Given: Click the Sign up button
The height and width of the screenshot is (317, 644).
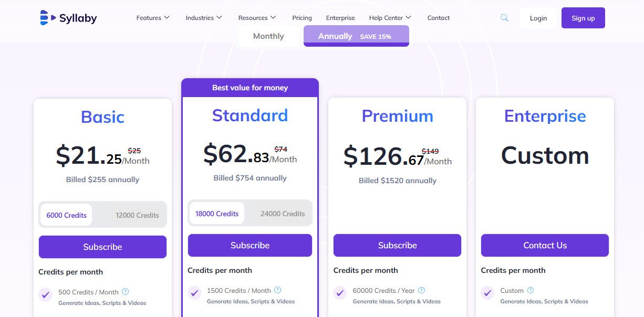Looking at the screenshot, I should point(583,17).
